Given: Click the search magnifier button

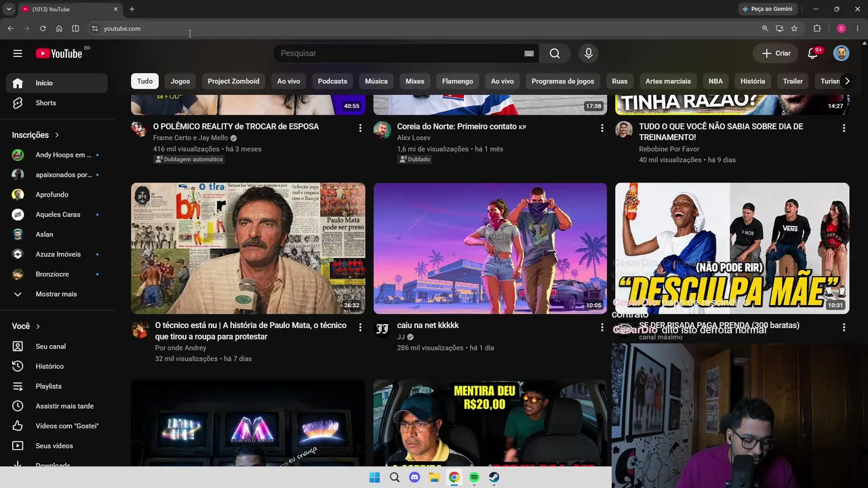Looking at the screenshot, I should coord(555,54).
